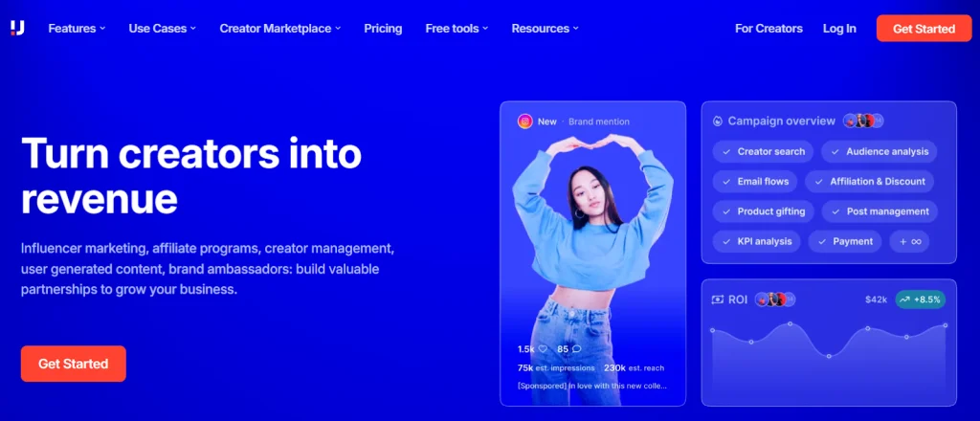The image size is (980, 421).
Task: Open the Free tools dropdown
Action: click(x=457, y=29)
